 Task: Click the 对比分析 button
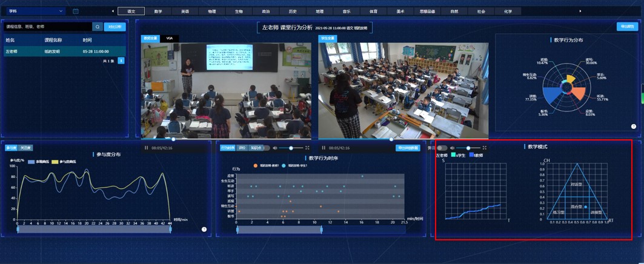[115, 27]
